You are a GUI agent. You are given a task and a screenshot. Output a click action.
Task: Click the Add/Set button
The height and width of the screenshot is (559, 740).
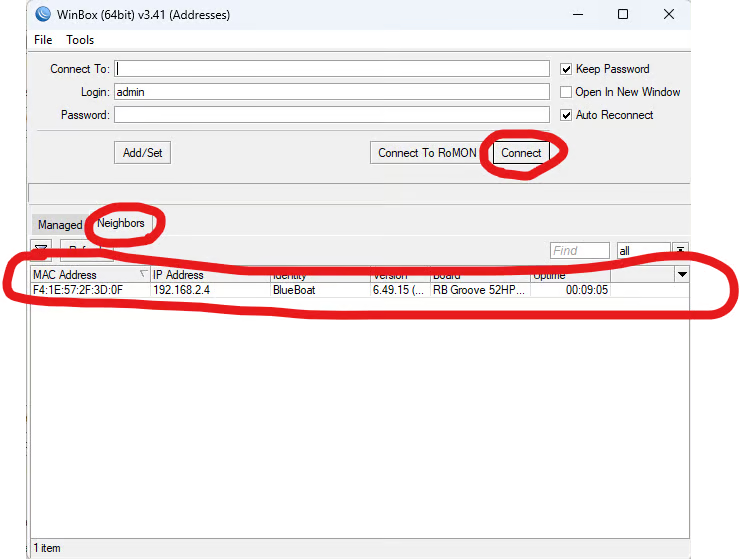click(142, 153)
